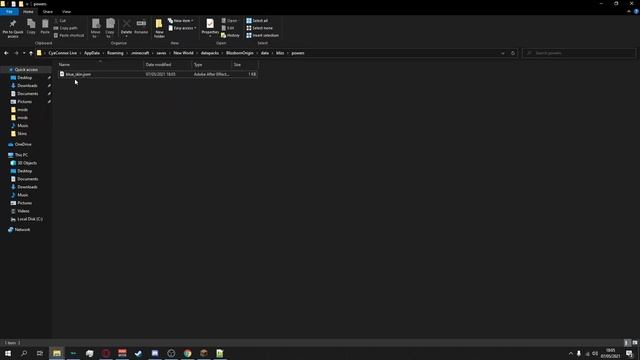Click Select all in ribbon

point(257,20)
